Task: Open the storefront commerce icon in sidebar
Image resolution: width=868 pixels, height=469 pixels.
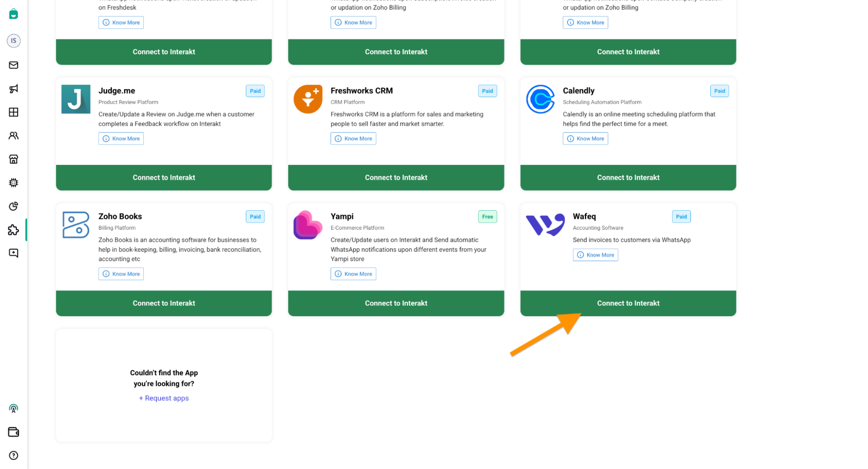Action: (13, 159)
